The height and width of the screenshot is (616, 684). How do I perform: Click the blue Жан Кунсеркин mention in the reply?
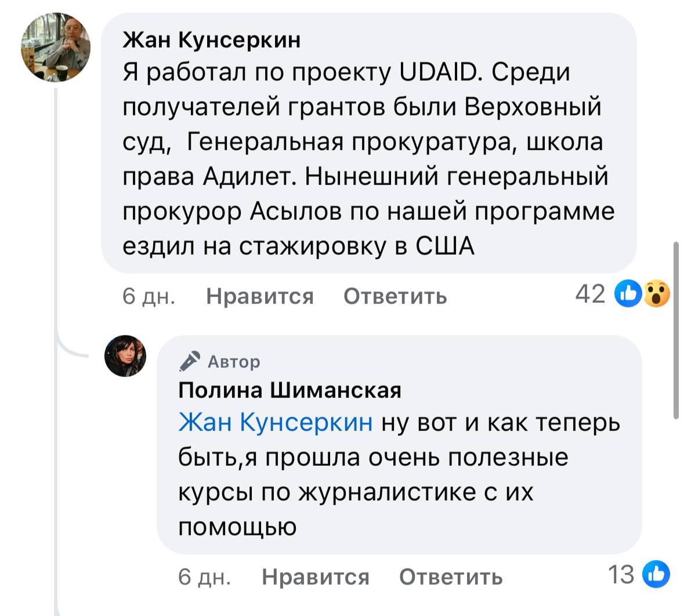[276, 422]
